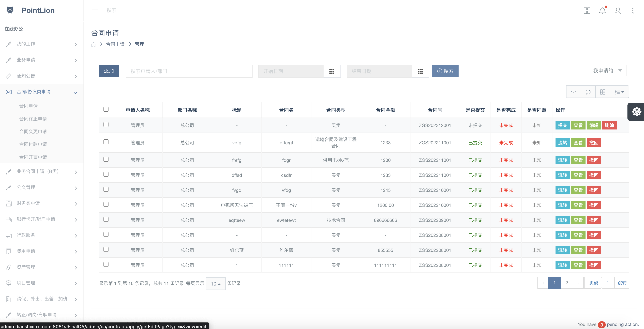Click 删除 for contract ZGS202312001
The width and height of the screenshot is (644, 329).
click(609, 125)
